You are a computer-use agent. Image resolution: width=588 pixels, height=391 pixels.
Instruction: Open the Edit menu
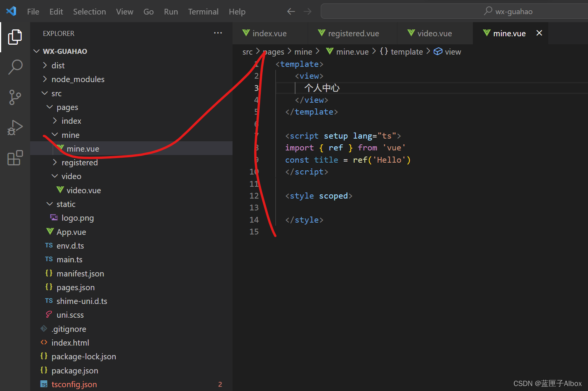pos(56,11)
